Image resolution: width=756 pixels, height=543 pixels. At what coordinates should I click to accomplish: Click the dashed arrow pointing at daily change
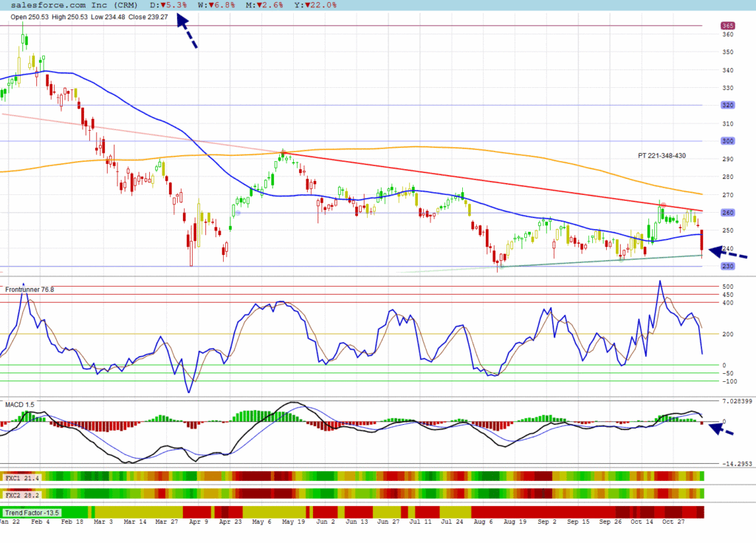point(188,34)
